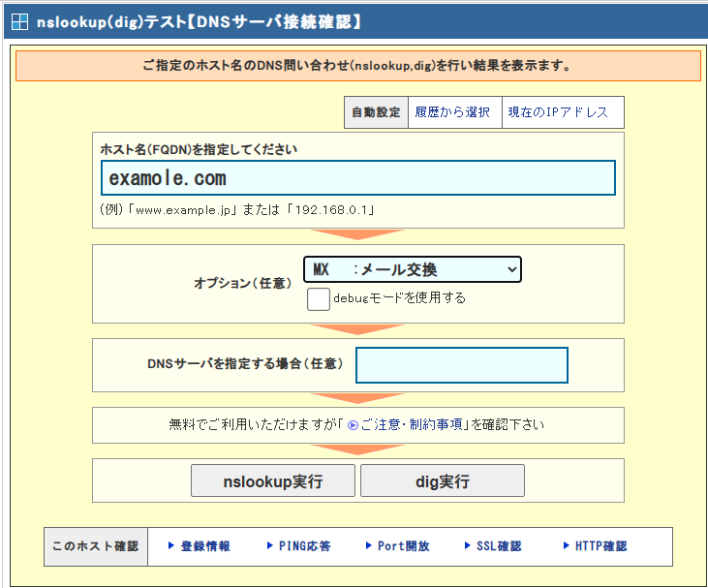Click the triangle icon before 登録情報

click(x=171, y=546)
